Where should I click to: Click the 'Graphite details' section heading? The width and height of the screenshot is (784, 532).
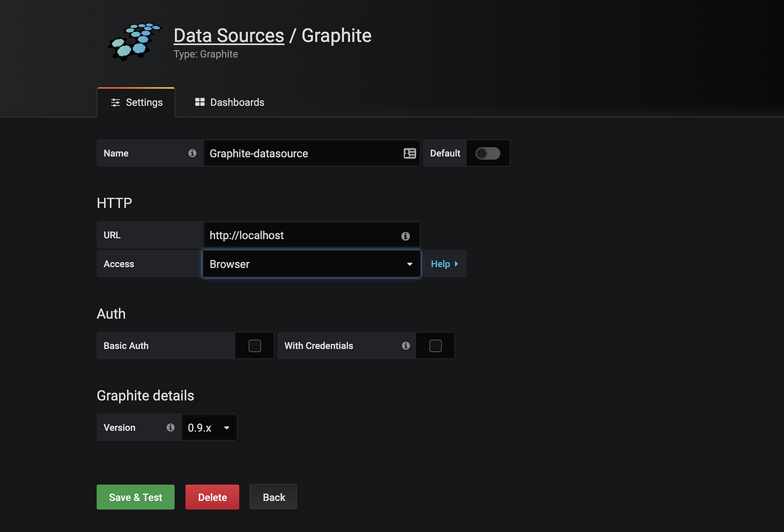click(146, 396)
